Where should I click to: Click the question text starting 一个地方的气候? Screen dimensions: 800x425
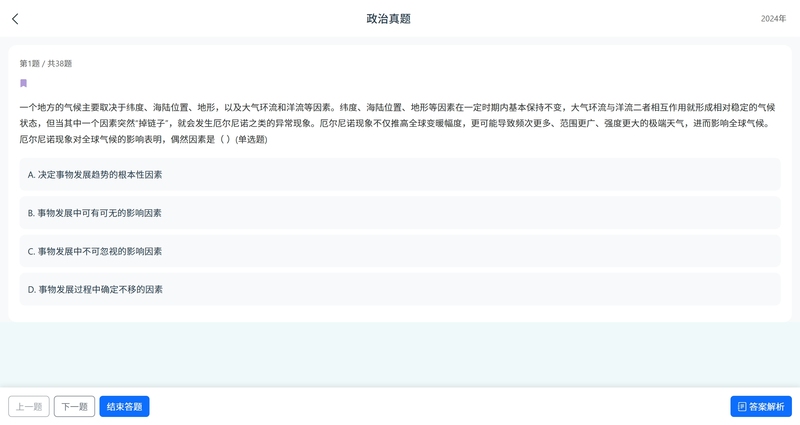pyautogui.click(x=397, y=123)
